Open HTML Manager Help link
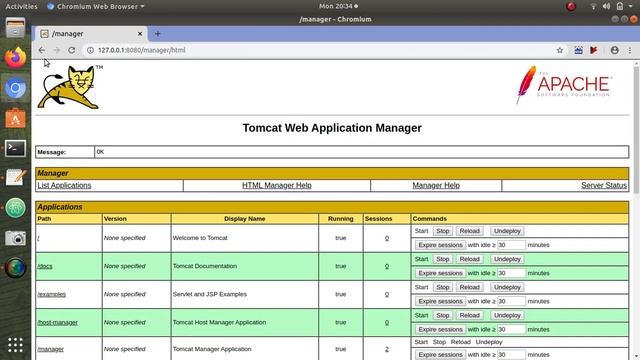Viewport: 640px width, 360px height. 277,185
